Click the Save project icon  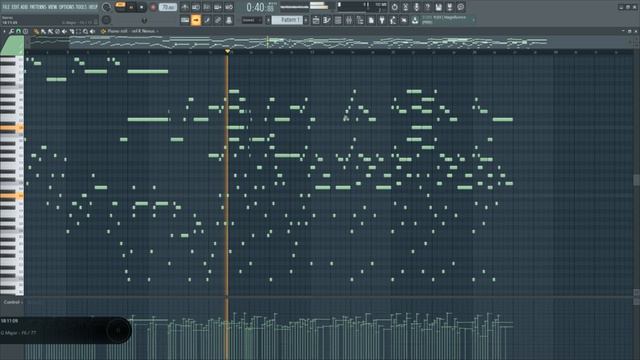(438, 7)
